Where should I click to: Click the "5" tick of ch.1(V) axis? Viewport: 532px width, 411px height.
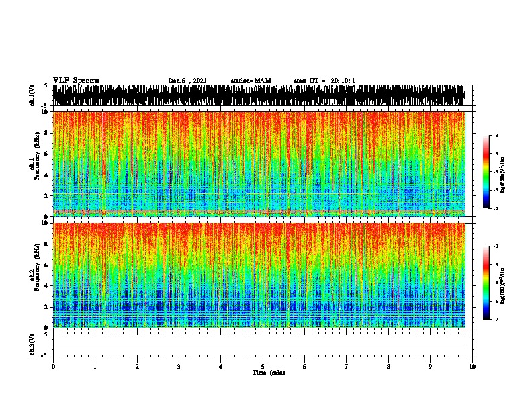tap(46, 85)
